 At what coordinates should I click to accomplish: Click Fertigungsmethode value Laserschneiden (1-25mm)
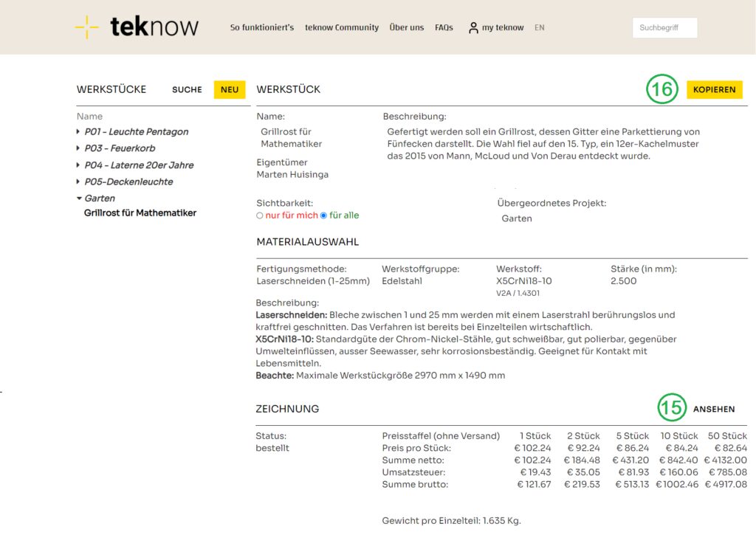[x=313, y=281]
